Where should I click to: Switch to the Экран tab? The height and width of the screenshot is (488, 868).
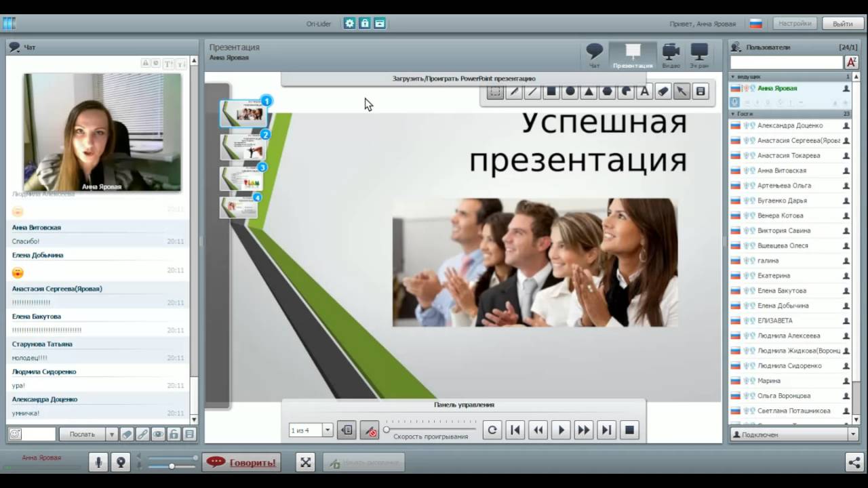tap(699, 56)
